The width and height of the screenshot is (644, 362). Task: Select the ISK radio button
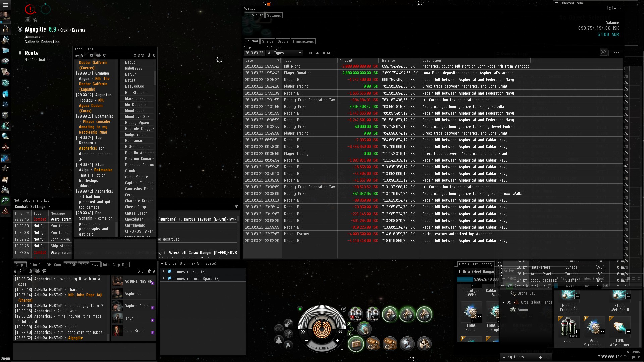311,53
